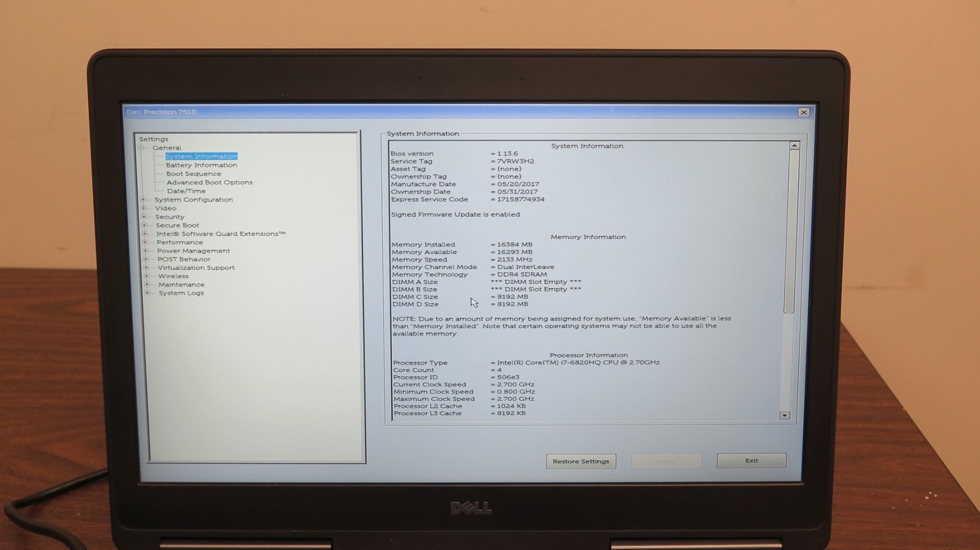
Task: Expand the Video settings node
Action: pyautogui.click(x=144, y=208)
